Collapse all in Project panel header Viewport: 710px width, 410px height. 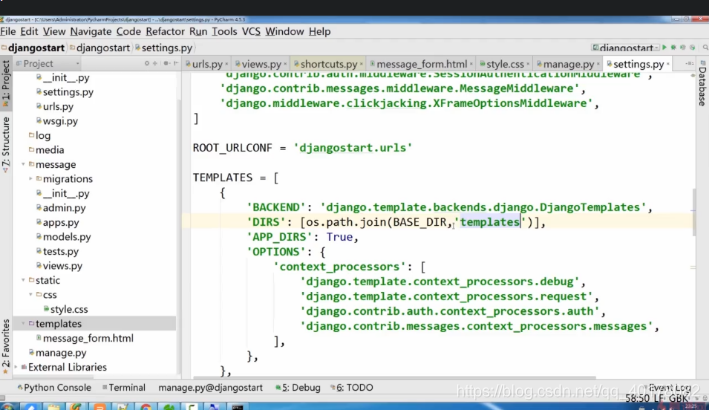pyautogui.click(x=155, y=63)
